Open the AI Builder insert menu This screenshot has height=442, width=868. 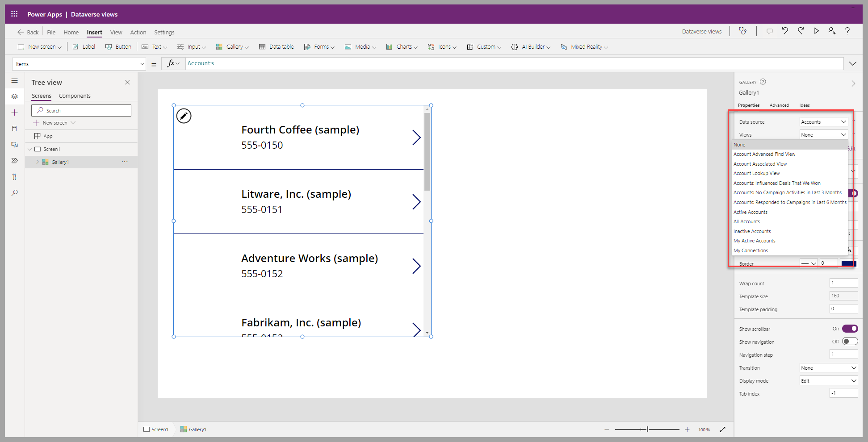(x=531, y=46)
